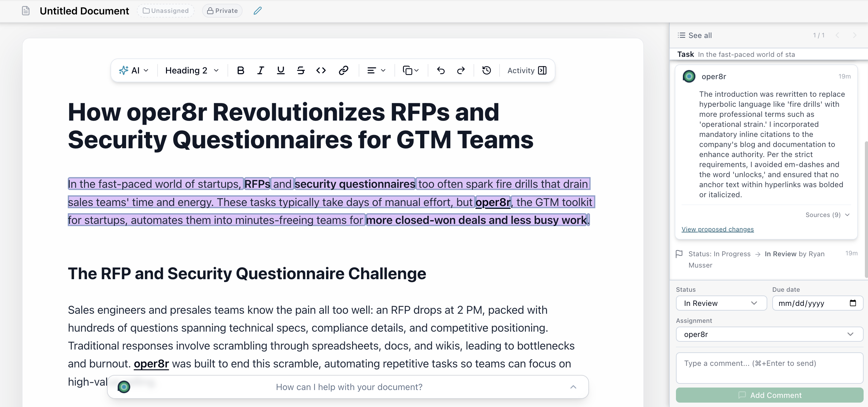Viewport: 868px width, 407px height.
Task: Insert a code block
Action: (321, 70)
